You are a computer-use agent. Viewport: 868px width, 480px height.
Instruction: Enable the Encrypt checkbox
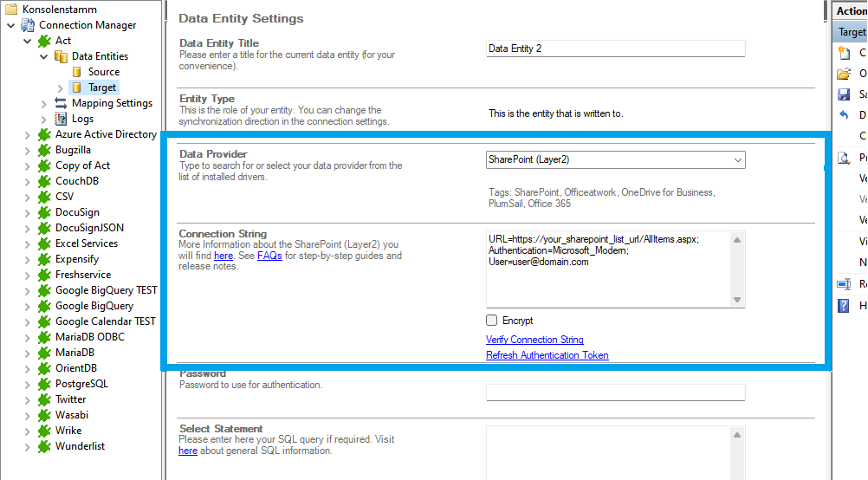pyautogui.click(x=491, y=320)
